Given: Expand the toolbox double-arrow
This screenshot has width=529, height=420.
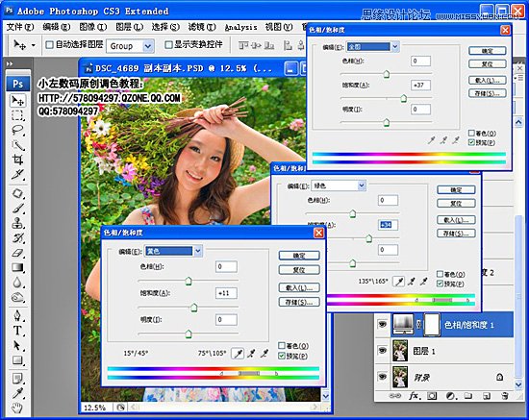Looking at the screenshot, I should (x=10, y=63).
